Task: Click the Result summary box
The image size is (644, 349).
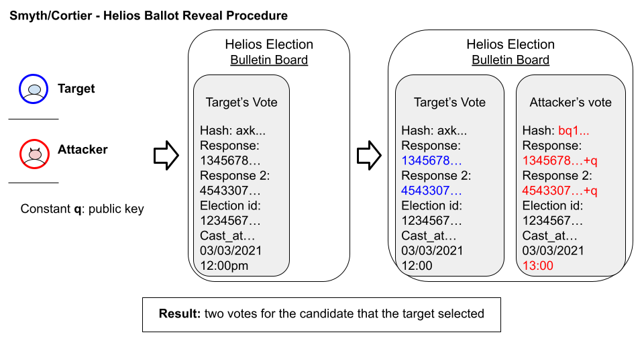Action: [x=321, y=313]
